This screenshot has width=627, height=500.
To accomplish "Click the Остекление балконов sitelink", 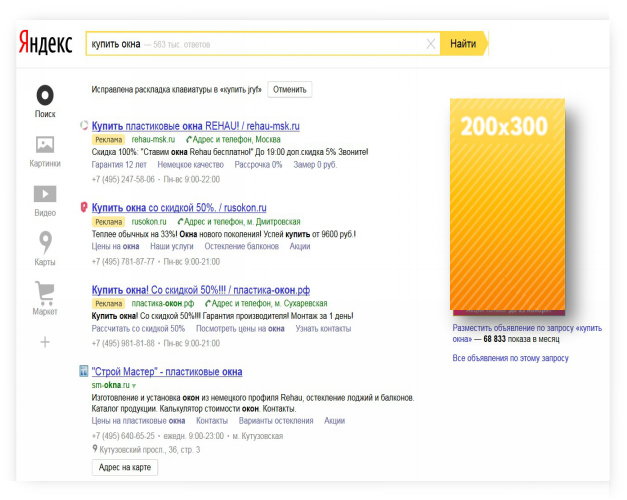I will pyautogui.click(x=242, y=246).
